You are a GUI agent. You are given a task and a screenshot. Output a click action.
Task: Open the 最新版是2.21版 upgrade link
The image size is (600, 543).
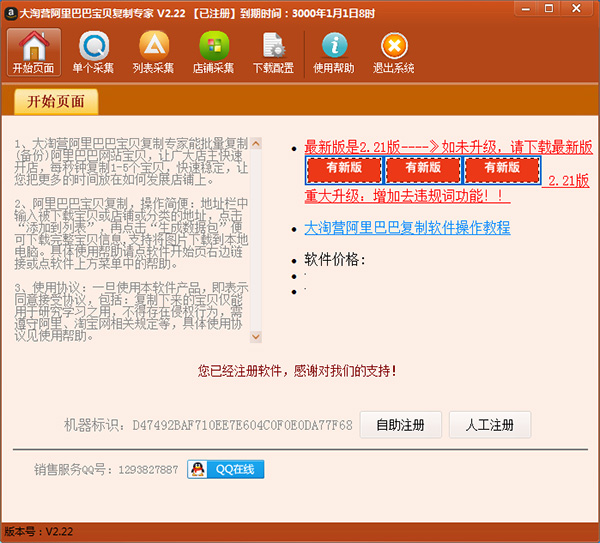[x=448, y=146]
